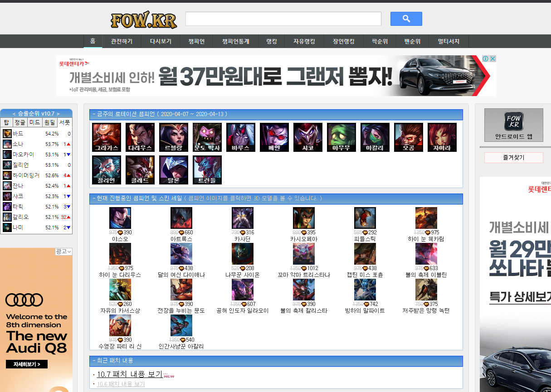The width and height of the screenshot is (551, 392).
Task: Open the 10.7 패치 내용 보기 link
Action: [x=130, y=374]
